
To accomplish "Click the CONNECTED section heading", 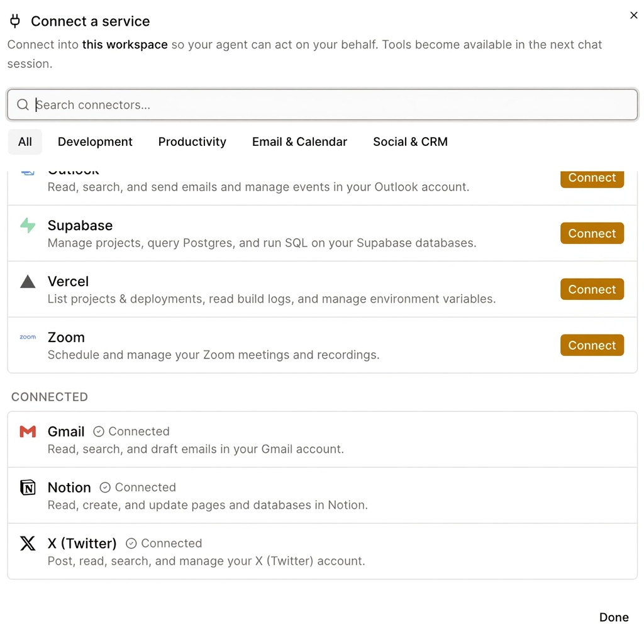I will pos(50,397).
